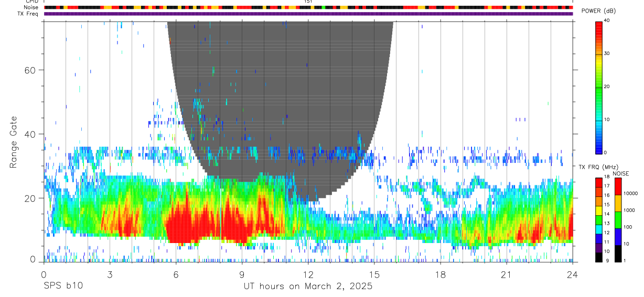Click the 6 hour tick label on the time axis

176,274
